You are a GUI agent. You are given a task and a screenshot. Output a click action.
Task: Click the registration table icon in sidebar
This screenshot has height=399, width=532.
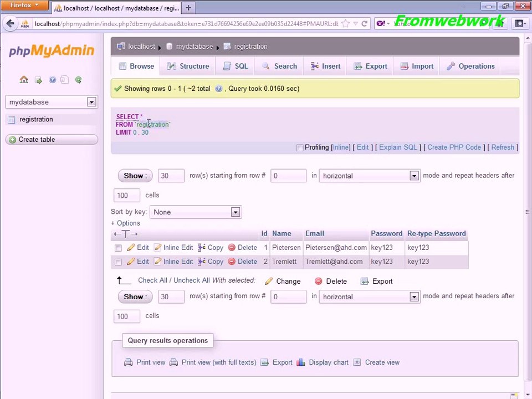[12, 120]
